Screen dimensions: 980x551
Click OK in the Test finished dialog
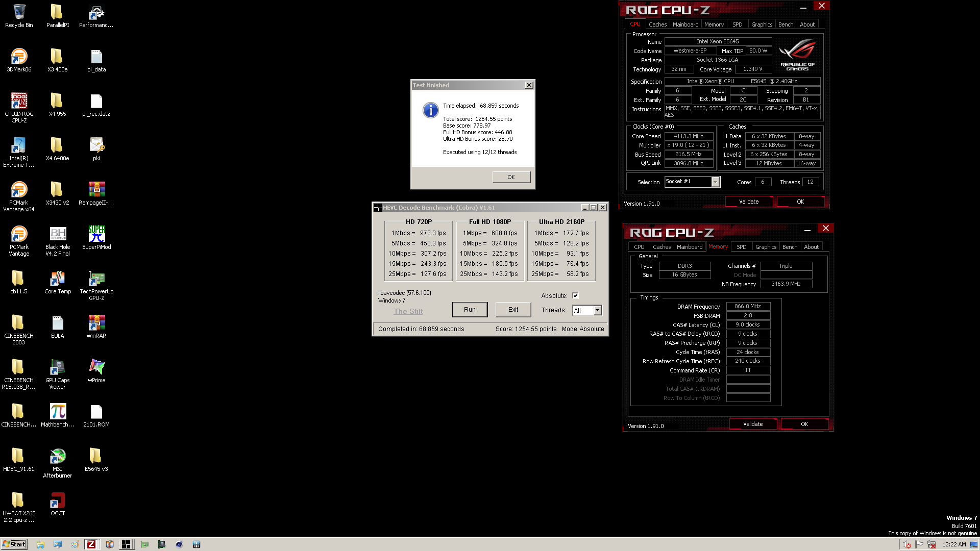511,177
